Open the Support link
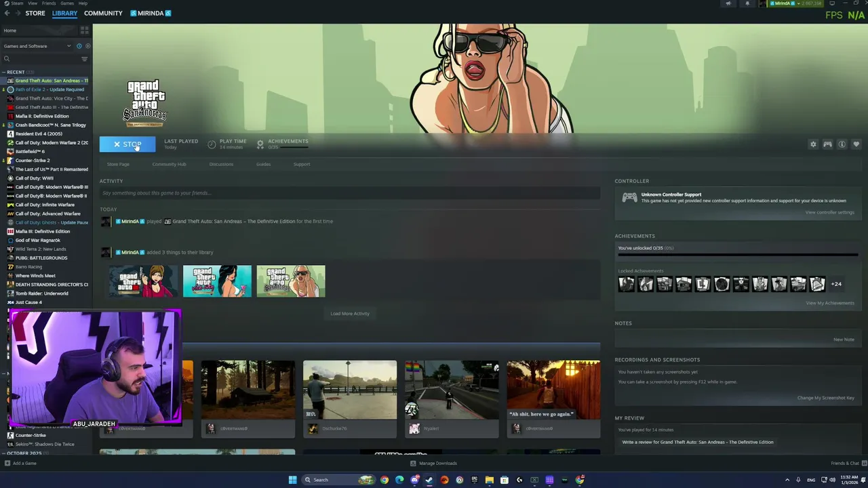Image resolution: width=868 pixels, height=488 pixels. tap(302, 164)
